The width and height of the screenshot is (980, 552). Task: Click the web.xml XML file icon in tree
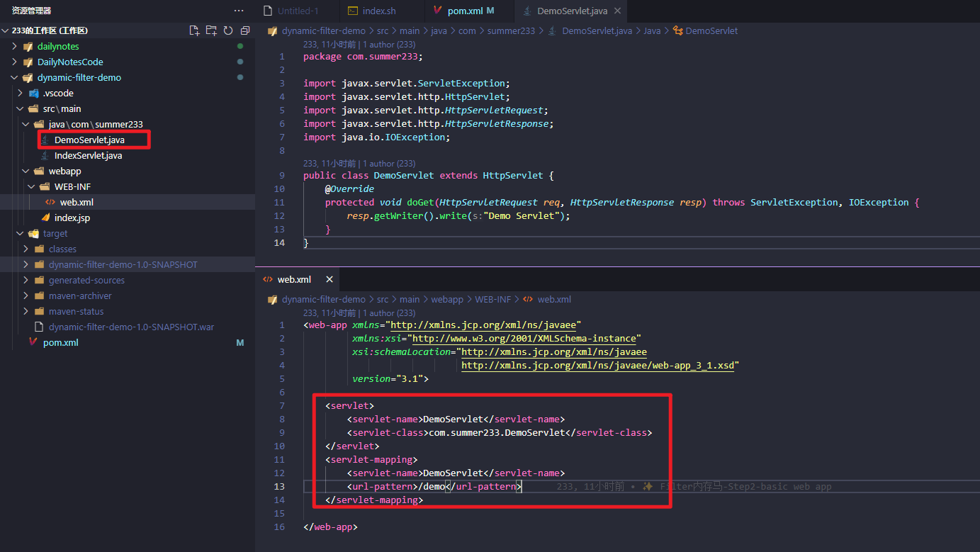click(50, 202)
